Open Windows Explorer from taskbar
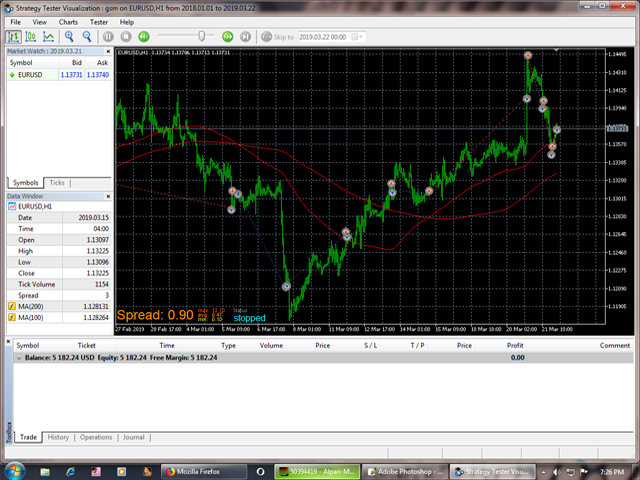This screenshot has height=480, width=640. tap(44, 472)
